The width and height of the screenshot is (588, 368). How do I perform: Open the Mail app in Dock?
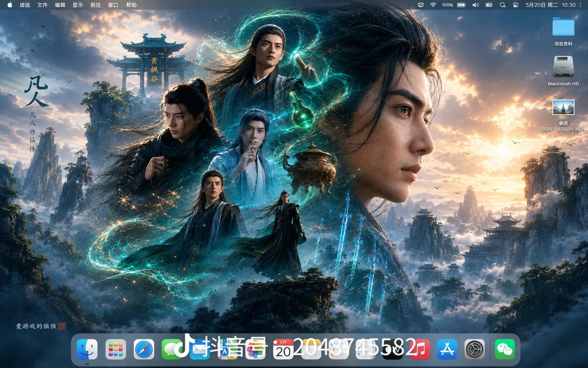click(x=200, y=349)
